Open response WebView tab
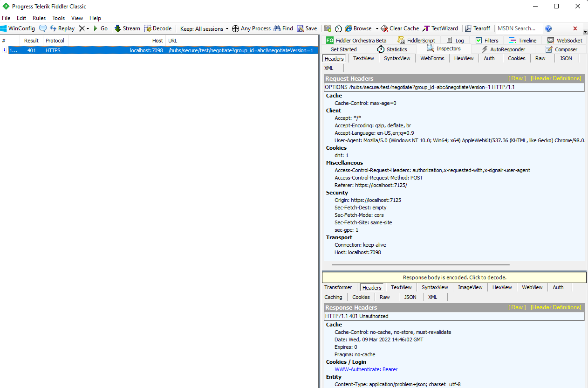Screen dimensions: 588x388 532,287
